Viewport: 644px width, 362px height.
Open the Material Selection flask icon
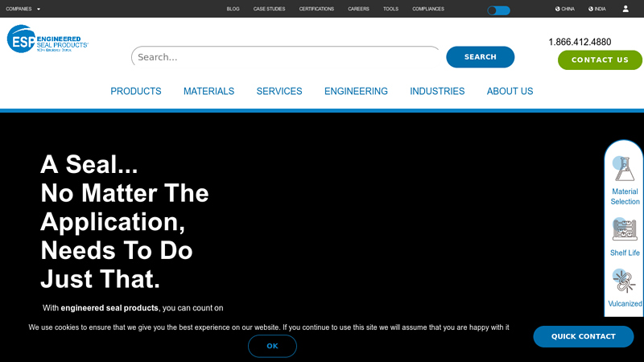coord(624,168)
